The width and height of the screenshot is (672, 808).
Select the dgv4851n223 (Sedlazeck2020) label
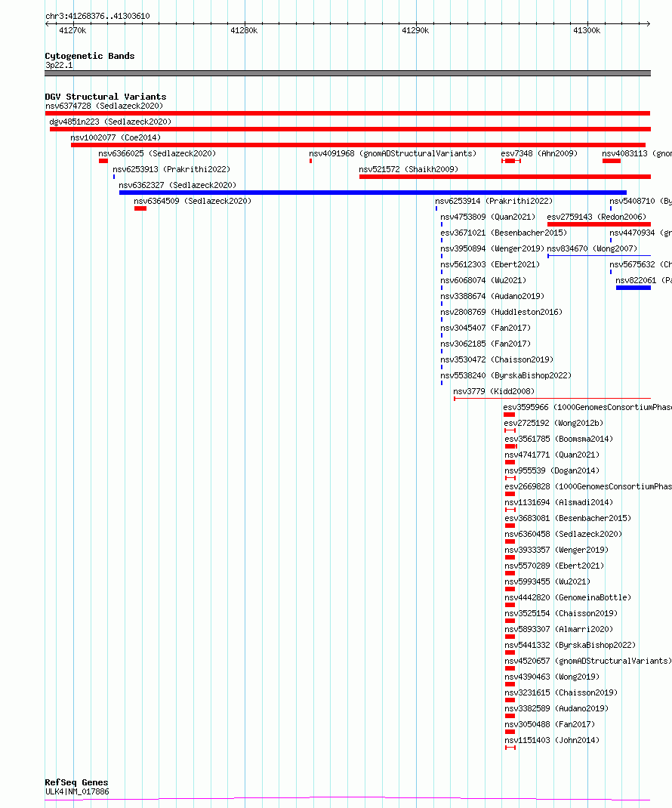110,122
